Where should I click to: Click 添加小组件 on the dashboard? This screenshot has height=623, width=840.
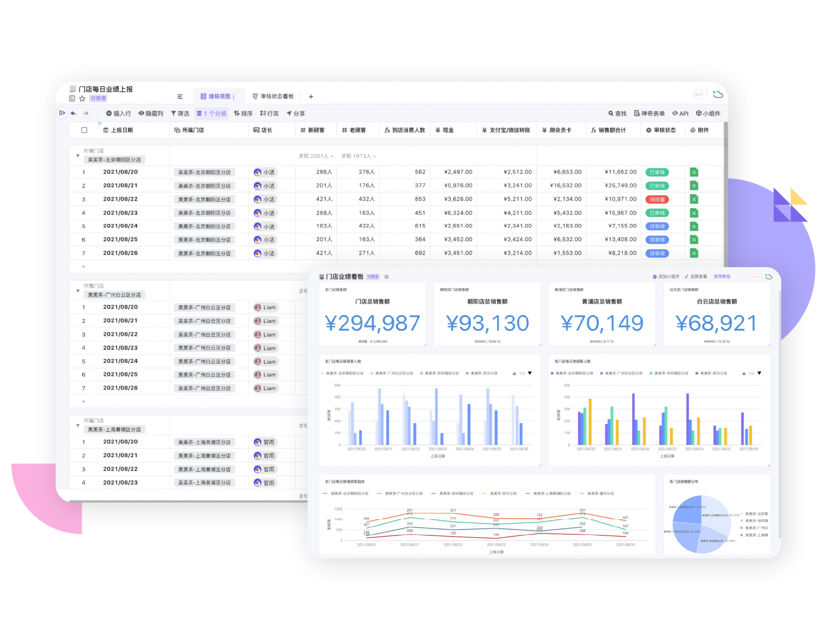point(666,277)
